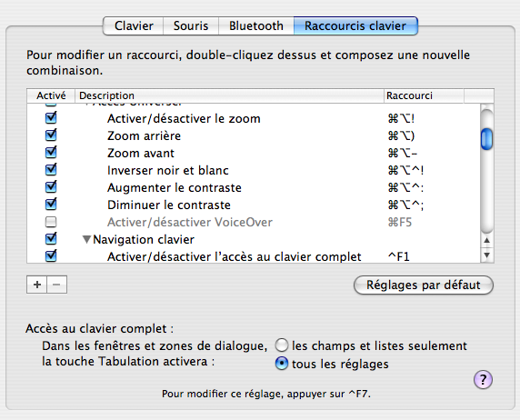Select the Augmenter le contraste row
Viewport: 520px width, 420px height.
pyautogui.click(x=254, y=187)
